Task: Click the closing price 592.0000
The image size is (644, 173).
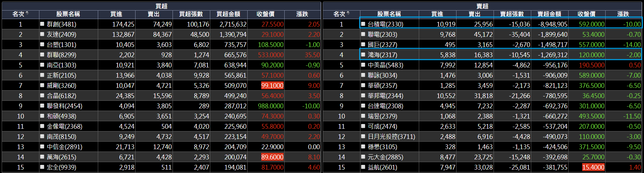Action: (592, 24)
